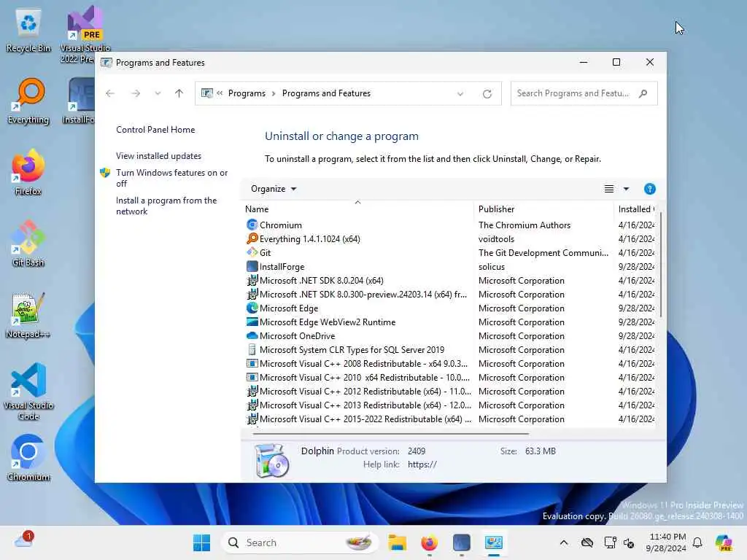Expand the breadcrumb chevron before Programs
Viewport: 747px width, 560px height.
click(220, 93)
